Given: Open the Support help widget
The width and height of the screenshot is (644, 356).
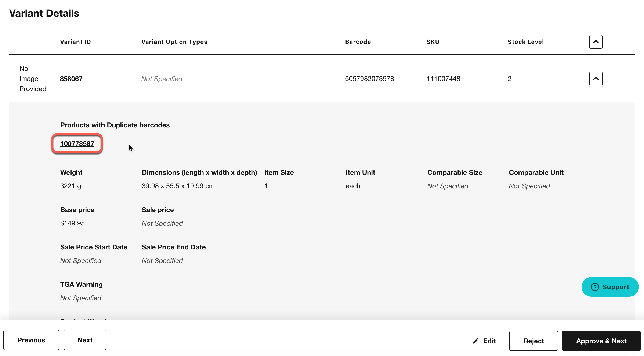Looking at the screenshot, I should (610, 287).
